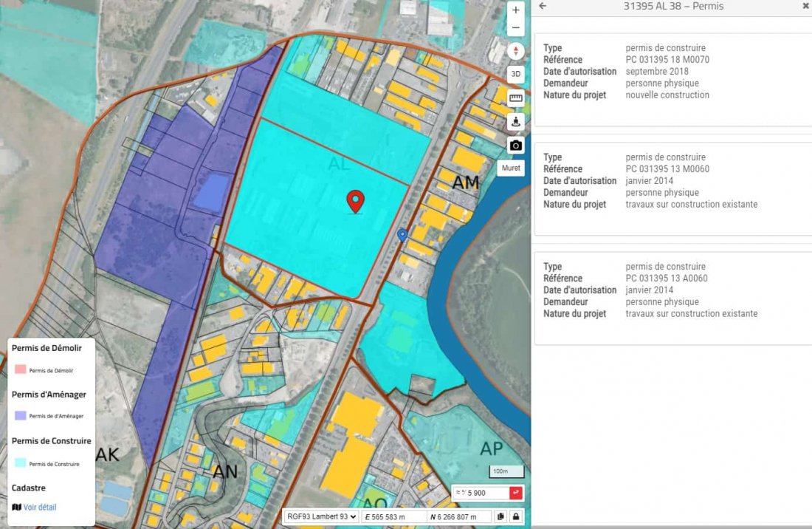This screenshot has width=812, height=529.
Task: Zoom in on the map
Action: pyautogui.click(x=516, y=11)
